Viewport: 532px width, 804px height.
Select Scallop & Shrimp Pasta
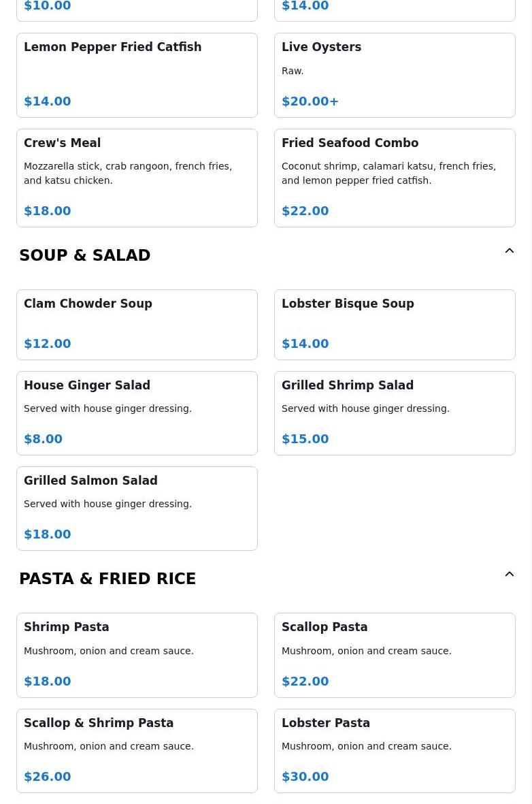click(137, 750)
